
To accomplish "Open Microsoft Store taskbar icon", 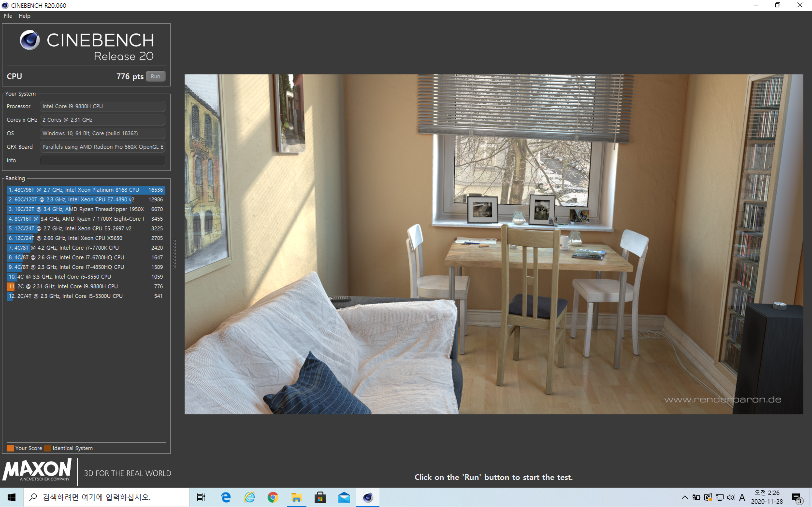I will 320,497.
